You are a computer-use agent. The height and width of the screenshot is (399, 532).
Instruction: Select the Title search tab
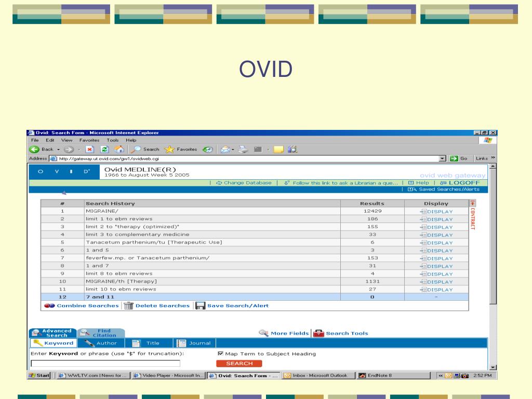click(x=149, y=343)
